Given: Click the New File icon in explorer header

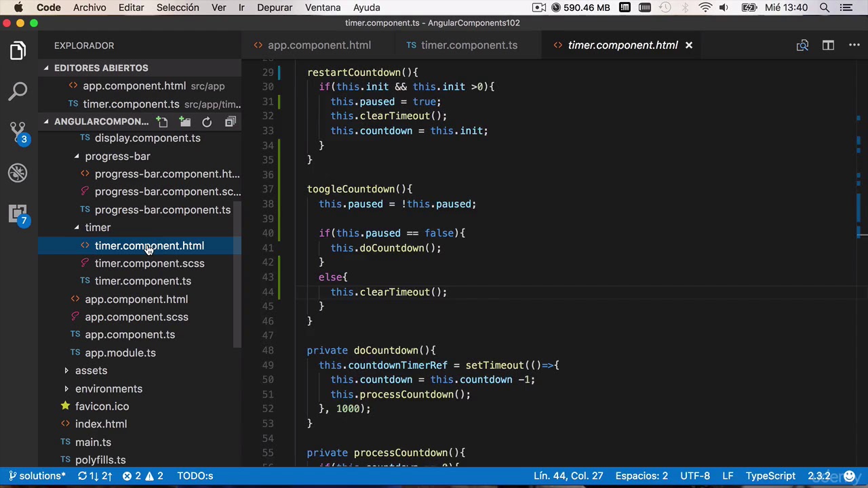Looking at the screenshot, I should [x=161, y=122].
